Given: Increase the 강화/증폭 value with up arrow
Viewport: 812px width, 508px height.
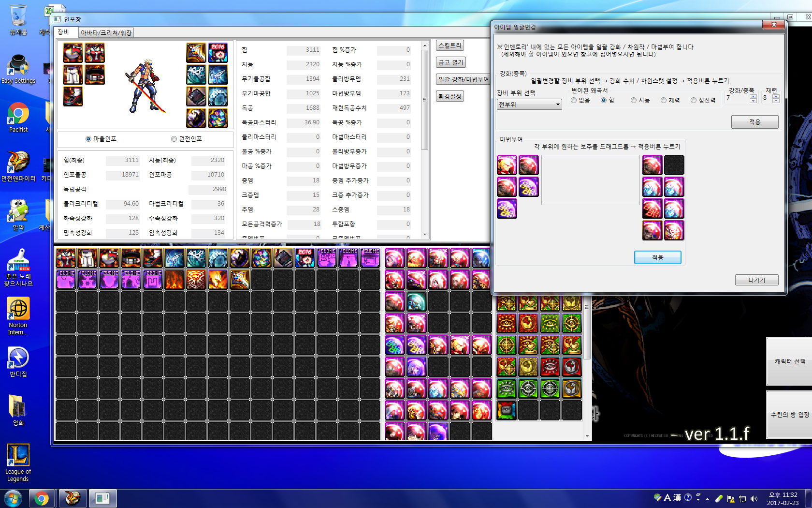Looking at the screenshot, I should tap(753, 96).
